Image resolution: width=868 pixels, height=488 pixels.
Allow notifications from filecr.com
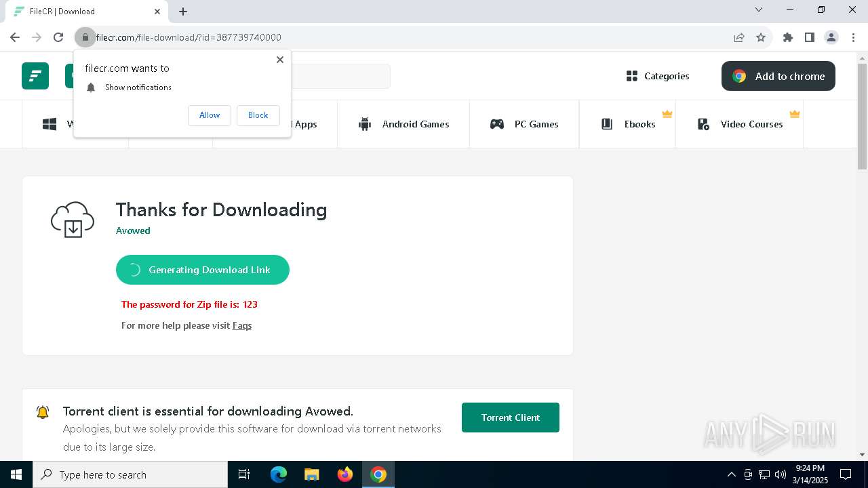point(210,115)
